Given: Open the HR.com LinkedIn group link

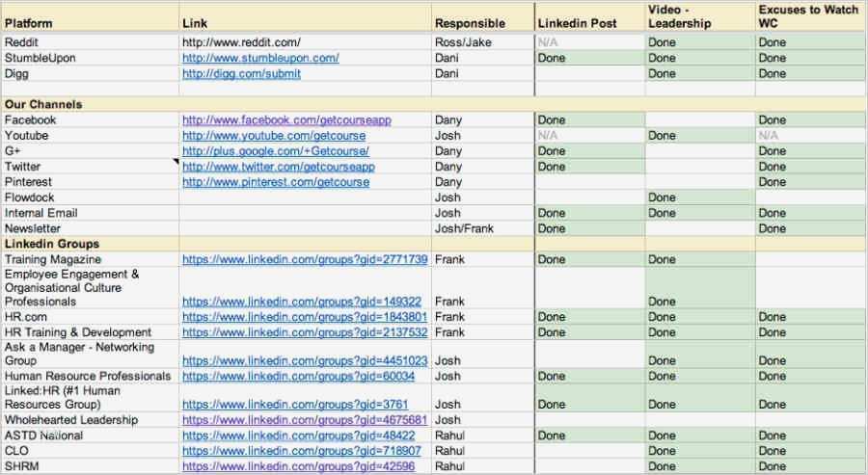Looking at the screenshot, I should [x=305, y=317].
